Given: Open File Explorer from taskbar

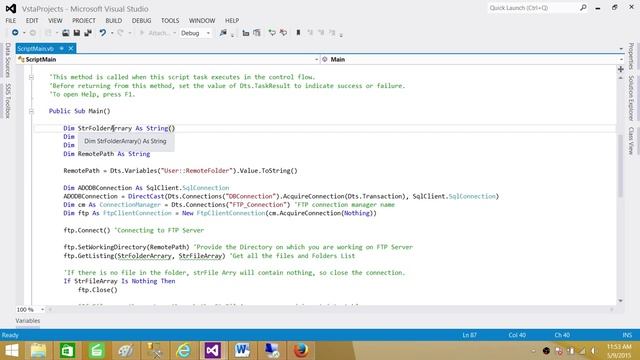Looking at the screenshot, I should point(38,351).
